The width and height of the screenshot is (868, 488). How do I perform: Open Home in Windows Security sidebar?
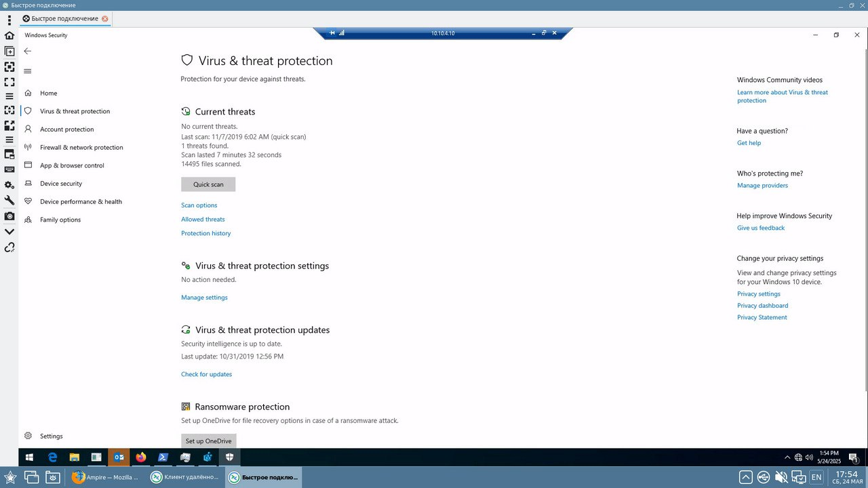pyautogui.click(x=48, y=93)
